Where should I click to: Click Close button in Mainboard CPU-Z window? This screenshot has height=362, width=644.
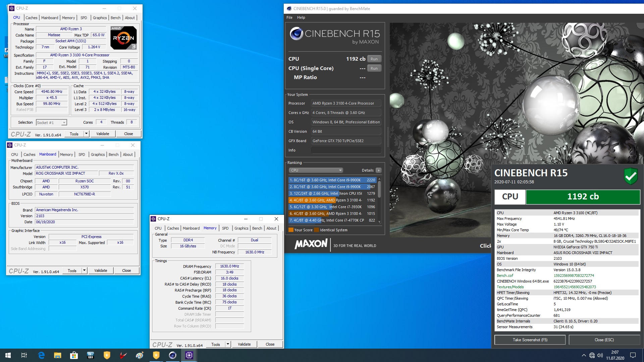[x=126, y=270]
